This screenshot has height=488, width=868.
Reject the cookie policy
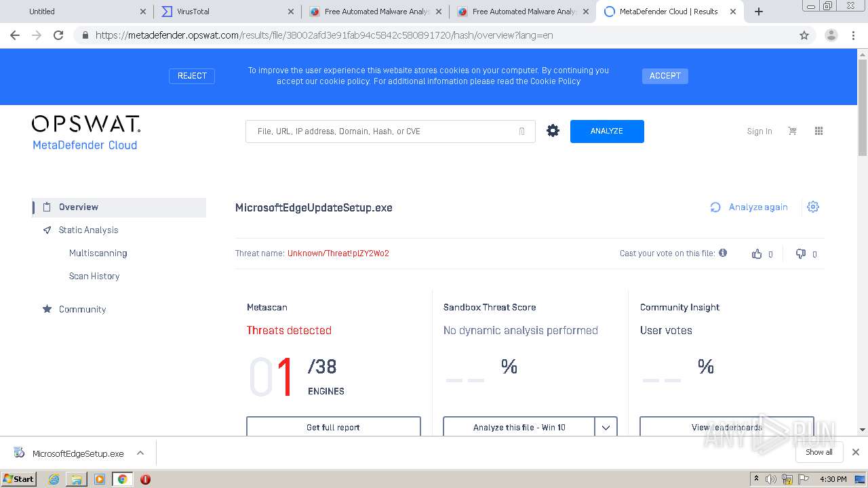[192, 76]
